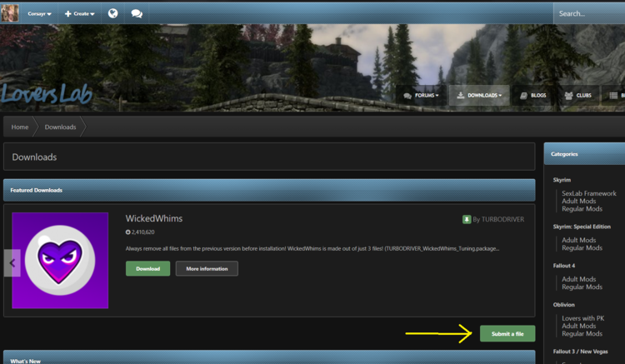Open the Create dropdown menu
The height and width of the screenshot is (364, 625).
[80, 14]
